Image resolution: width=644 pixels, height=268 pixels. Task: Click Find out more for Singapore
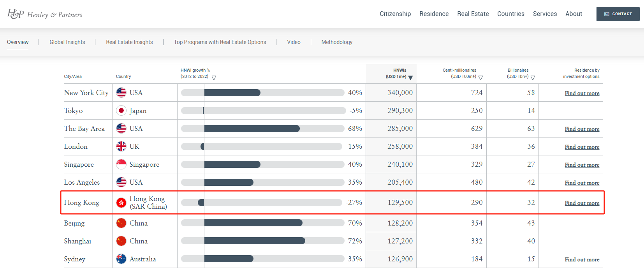582,165
